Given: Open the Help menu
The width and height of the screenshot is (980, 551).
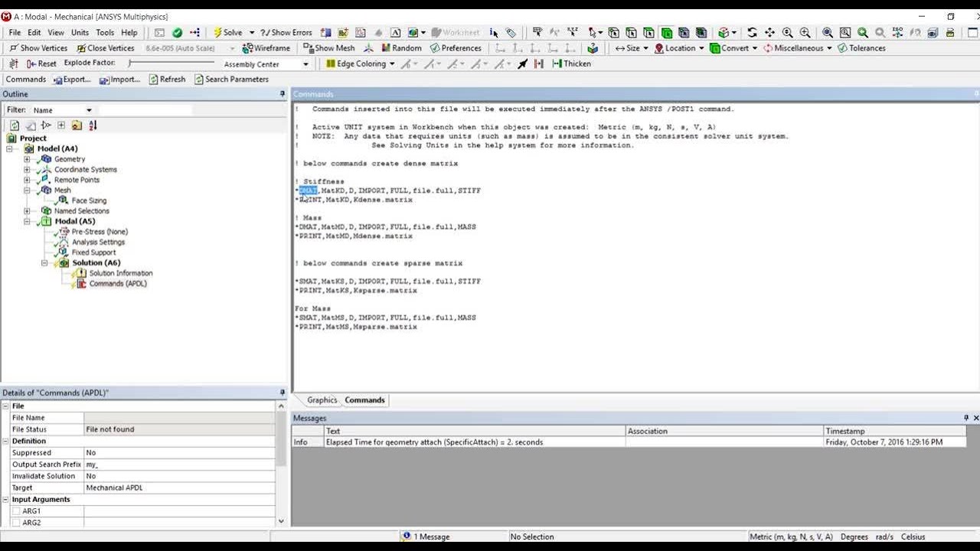Looking at the screenshot, I should pos(129,32).
